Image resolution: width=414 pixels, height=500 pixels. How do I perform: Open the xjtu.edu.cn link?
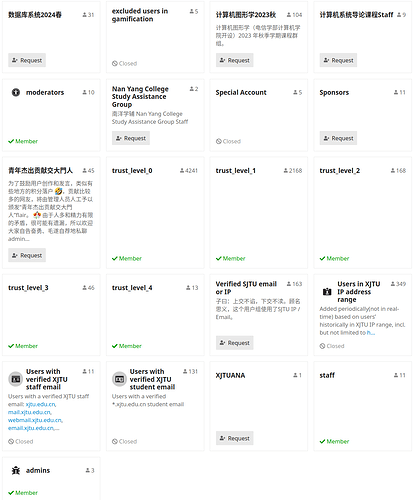point(41,404)
